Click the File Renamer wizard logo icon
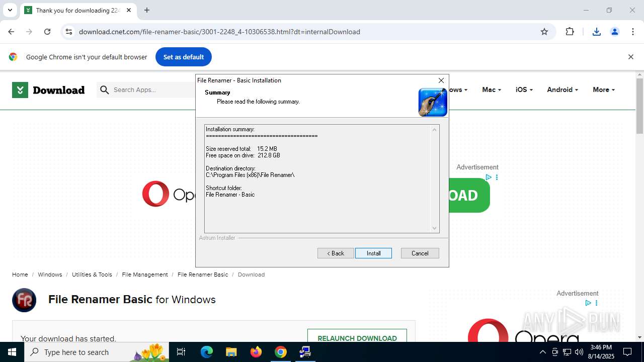644x362 pixels. (433, 102)
